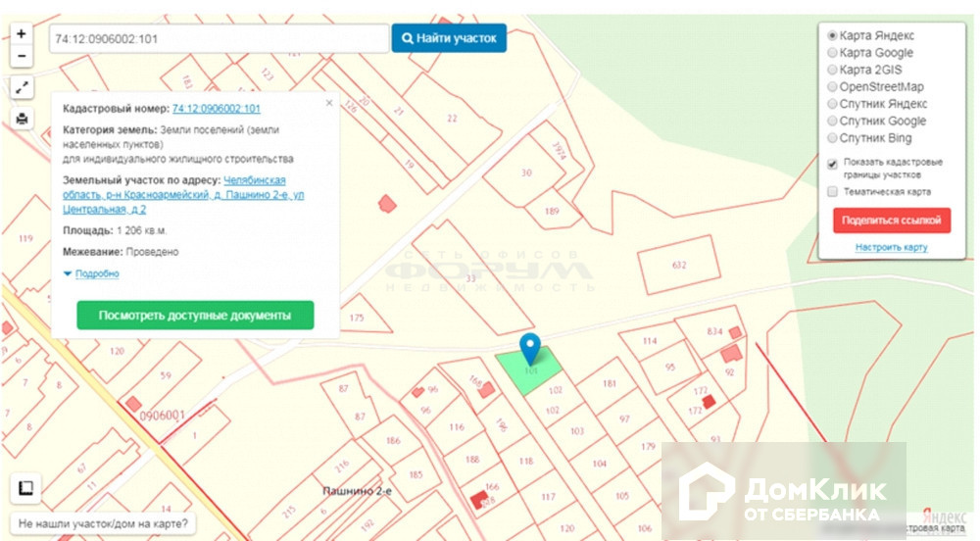Click Не нашли участок/дом на карте? button

click(x=103, y=523)
